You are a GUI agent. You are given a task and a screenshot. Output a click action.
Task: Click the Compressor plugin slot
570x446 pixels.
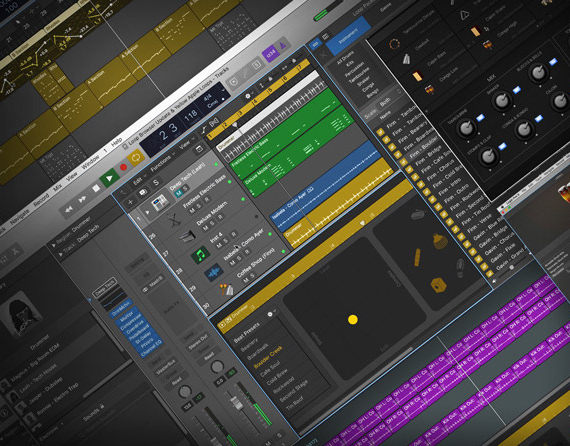click(131, 322)
